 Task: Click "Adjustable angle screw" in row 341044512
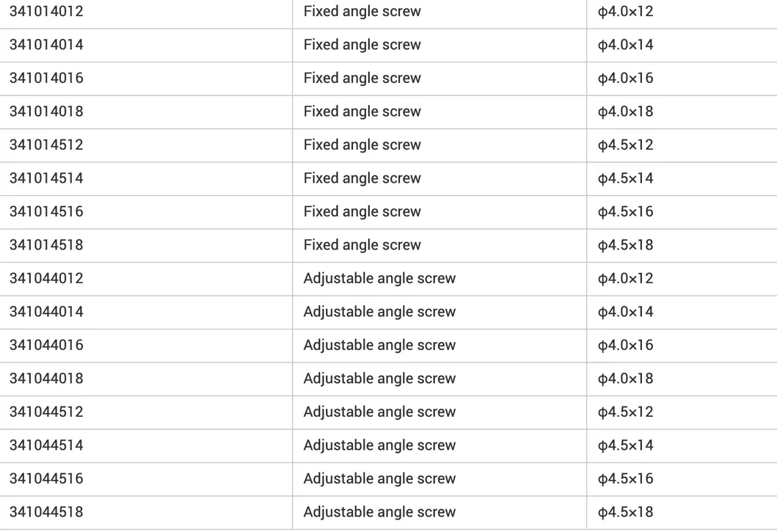pyautogui.click(x=379, y=412)
